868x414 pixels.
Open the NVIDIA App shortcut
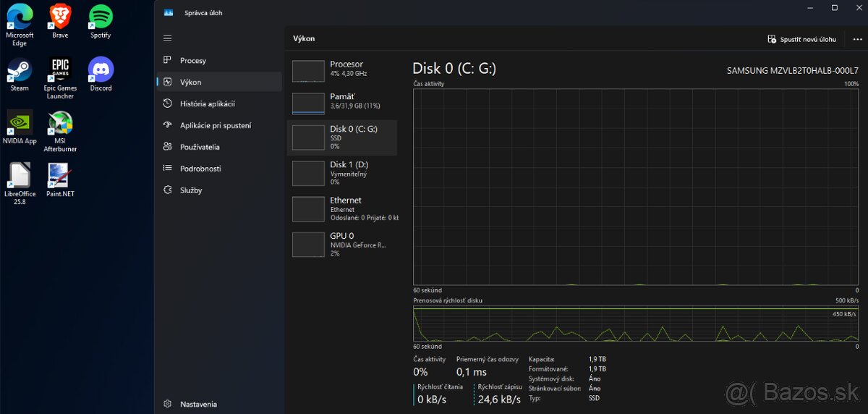(20, 127)
